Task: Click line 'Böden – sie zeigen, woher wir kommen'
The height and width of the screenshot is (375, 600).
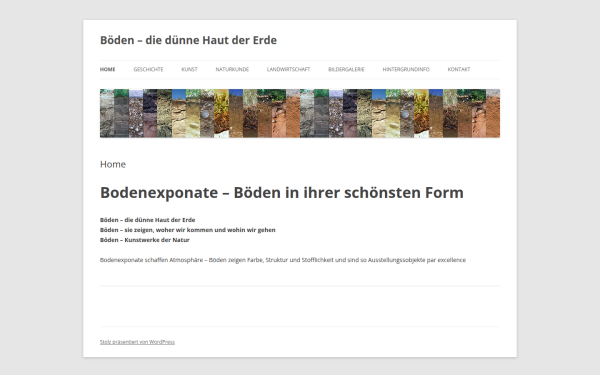Action: pyautogui.click(x=188, y=230)
